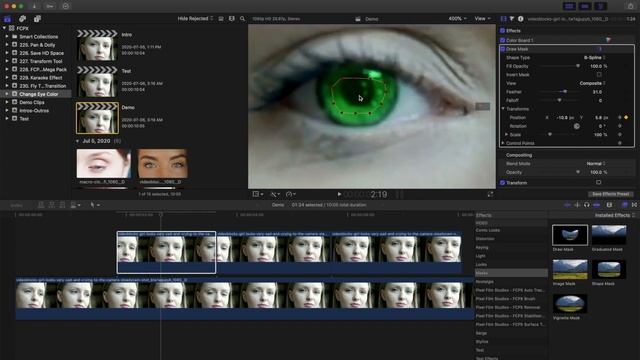Viewport: 640px width, 360px height.
Task: Open the mask View Composite dropdown
Action: pos(593,83)
